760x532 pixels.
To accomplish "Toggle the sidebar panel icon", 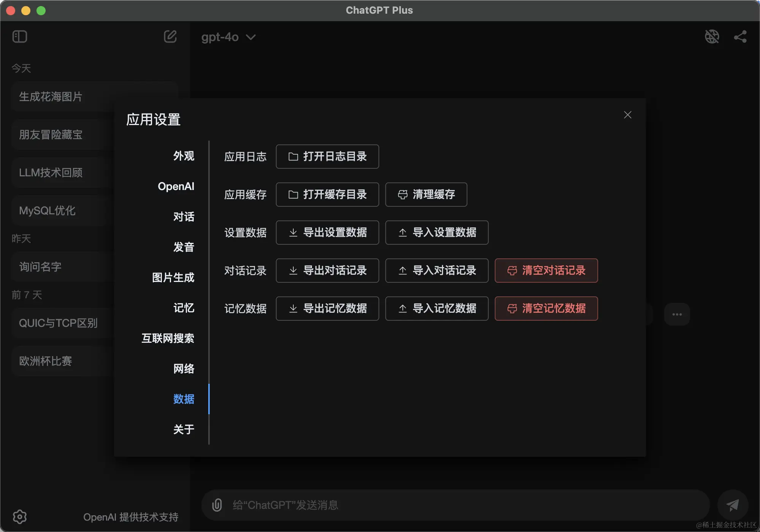I will [20, 37].
